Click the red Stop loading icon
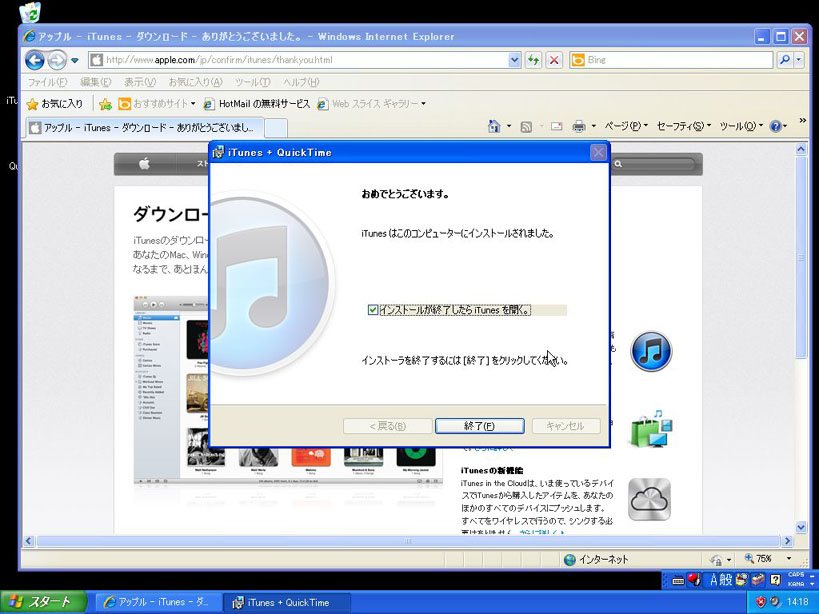 (x=554, y=60)
